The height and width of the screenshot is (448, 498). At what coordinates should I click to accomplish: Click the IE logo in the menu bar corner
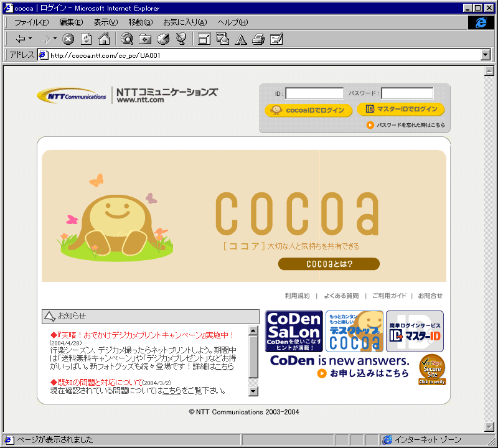tap(481, 22)
